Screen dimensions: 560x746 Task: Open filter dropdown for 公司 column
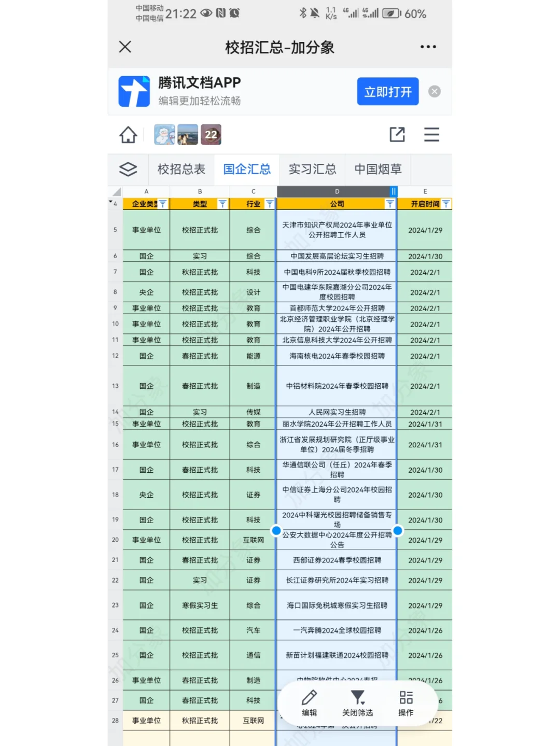pyautogui.click(x=390, y=204)
